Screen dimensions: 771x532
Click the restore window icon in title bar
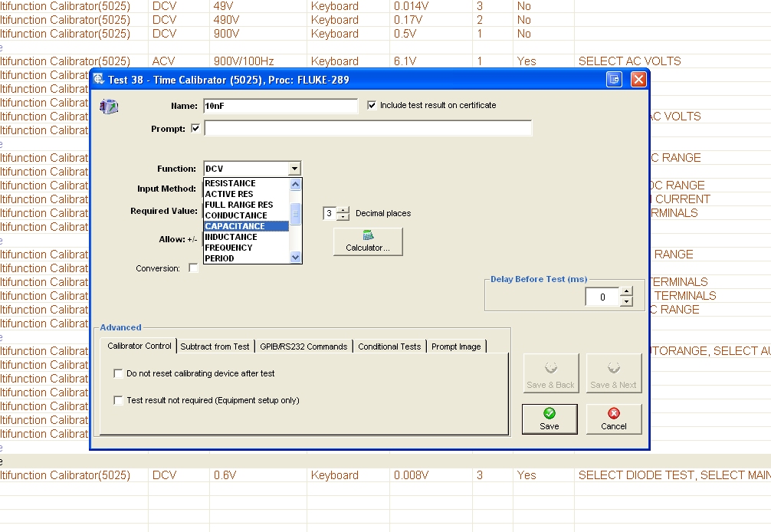pos(614,79)
